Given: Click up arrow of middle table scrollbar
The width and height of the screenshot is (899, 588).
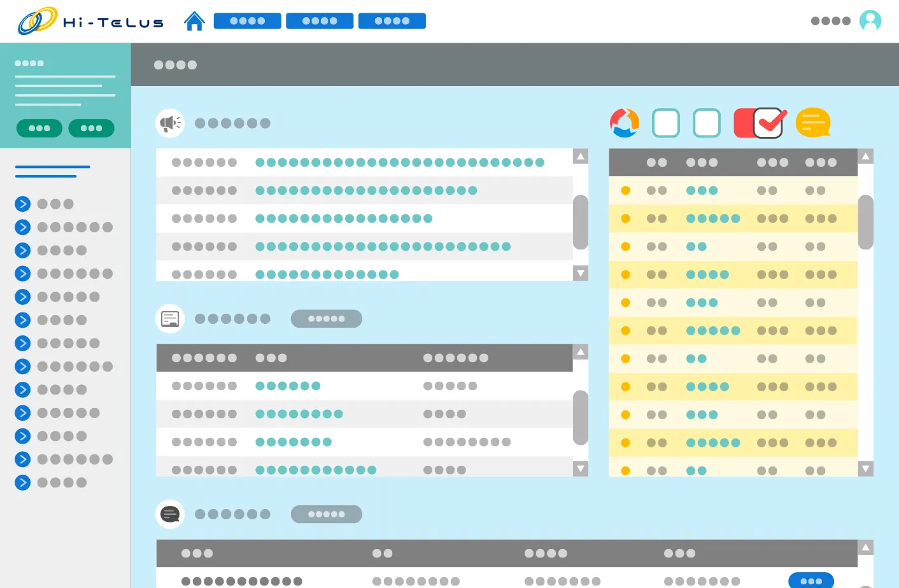Looking at the screenshot, I should tap(581, 351).
